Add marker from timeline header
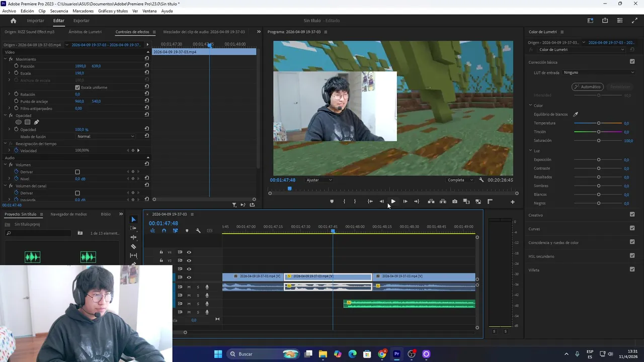 [187, 231]
